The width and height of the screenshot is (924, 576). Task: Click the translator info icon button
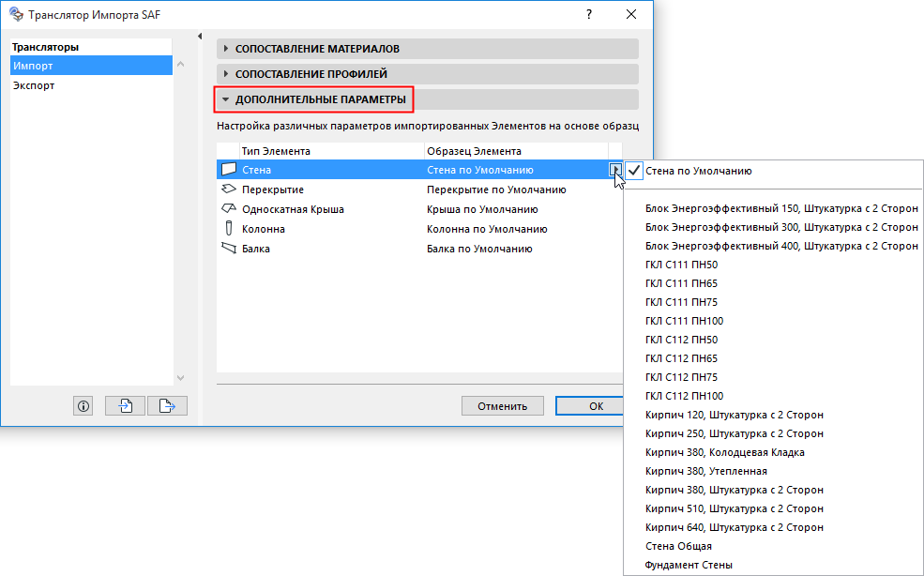(x=83, y=405)
